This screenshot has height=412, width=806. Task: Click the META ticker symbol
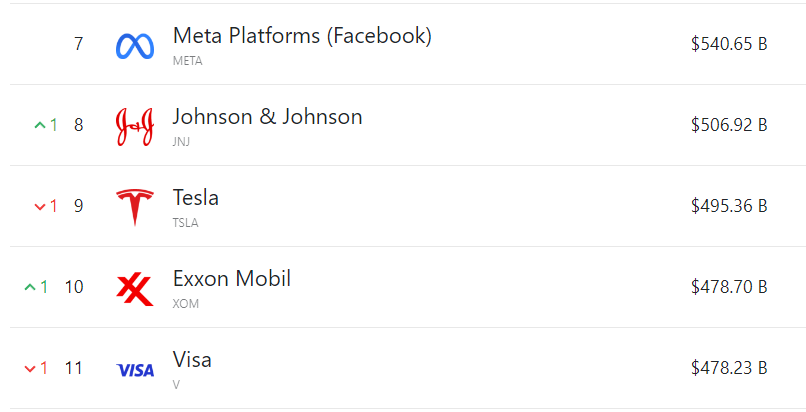point(188,61)
